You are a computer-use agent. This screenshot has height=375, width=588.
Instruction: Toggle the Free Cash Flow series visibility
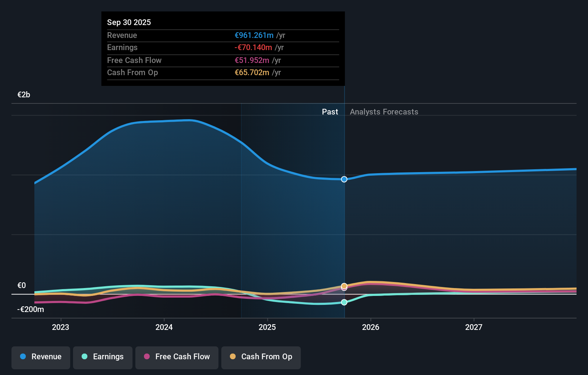[177, 357]
